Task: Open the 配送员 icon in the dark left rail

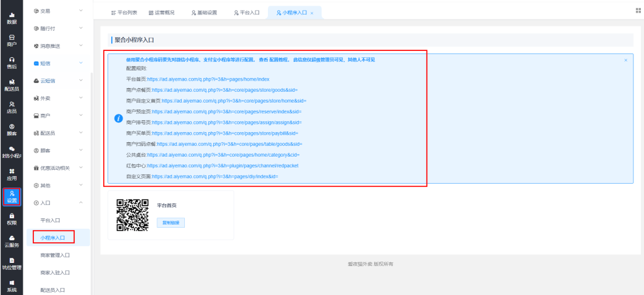Action: pyautogui.click(x=11, y=85)
